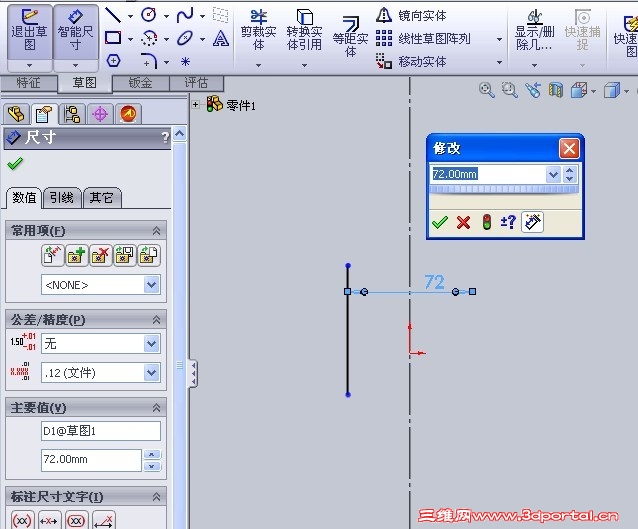
Task: Click Offset Entities (等距实体) tool
Action: tap(350, 37)
